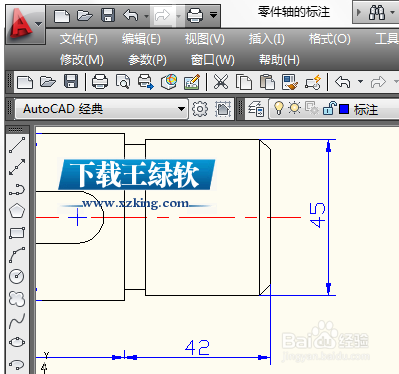This screenshot has height=374, width=399.
Task: Click Undo on standard toolbar
Action: click(x=342, y=82)
